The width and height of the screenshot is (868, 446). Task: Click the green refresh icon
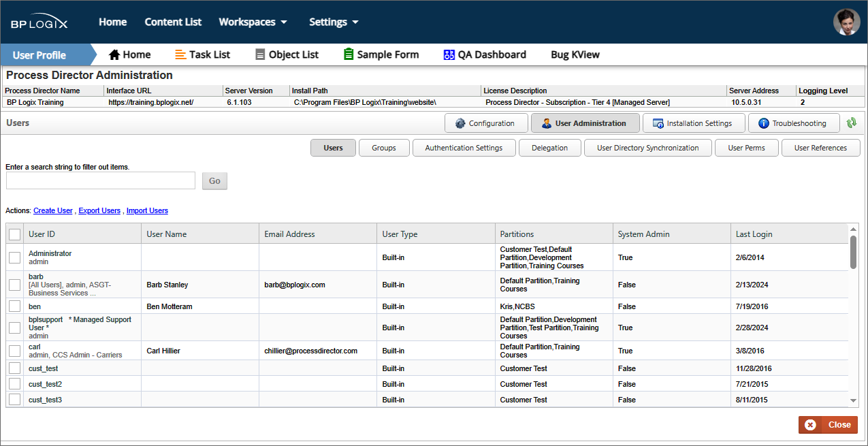[851, 123]
